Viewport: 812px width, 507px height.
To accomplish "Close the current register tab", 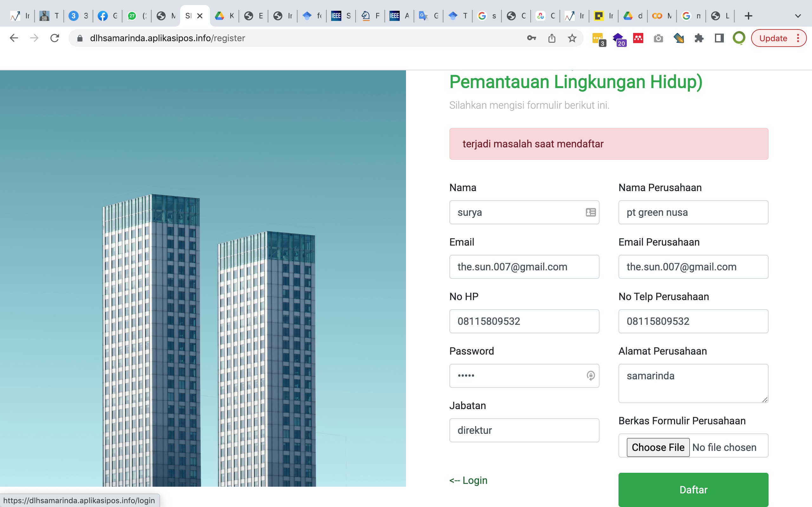I will (200, 16).
